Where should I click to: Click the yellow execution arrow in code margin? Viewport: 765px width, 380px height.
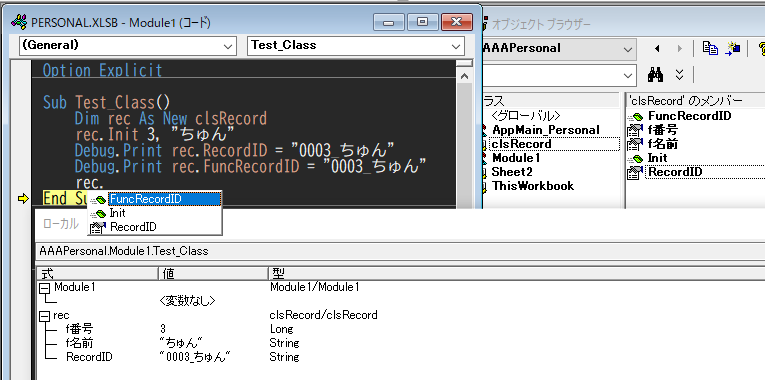[x=23, y=199]
